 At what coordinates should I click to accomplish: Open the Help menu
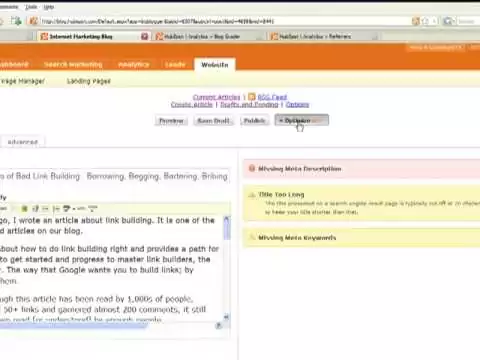click(x=49, y=7)
